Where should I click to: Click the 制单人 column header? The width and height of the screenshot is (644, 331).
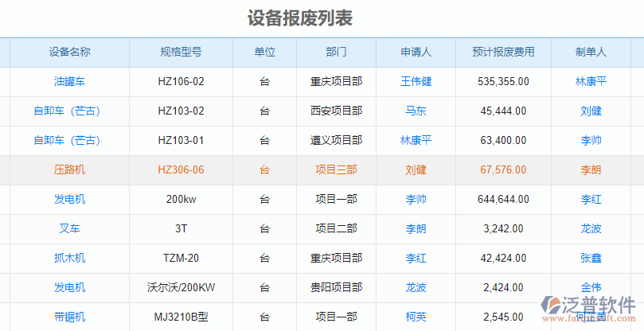tap(591, 52)
